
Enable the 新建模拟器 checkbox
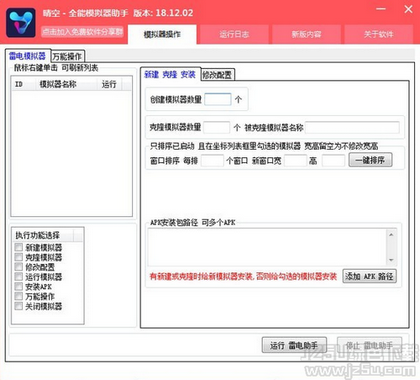coord(19,247)
